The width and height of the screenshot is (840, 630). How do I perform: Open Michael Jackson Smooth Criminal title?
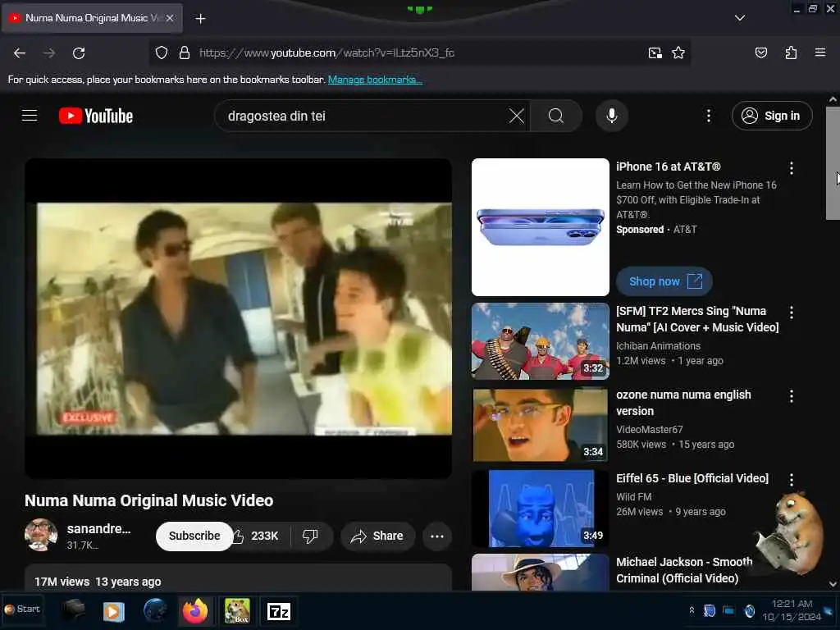[684, 570]
